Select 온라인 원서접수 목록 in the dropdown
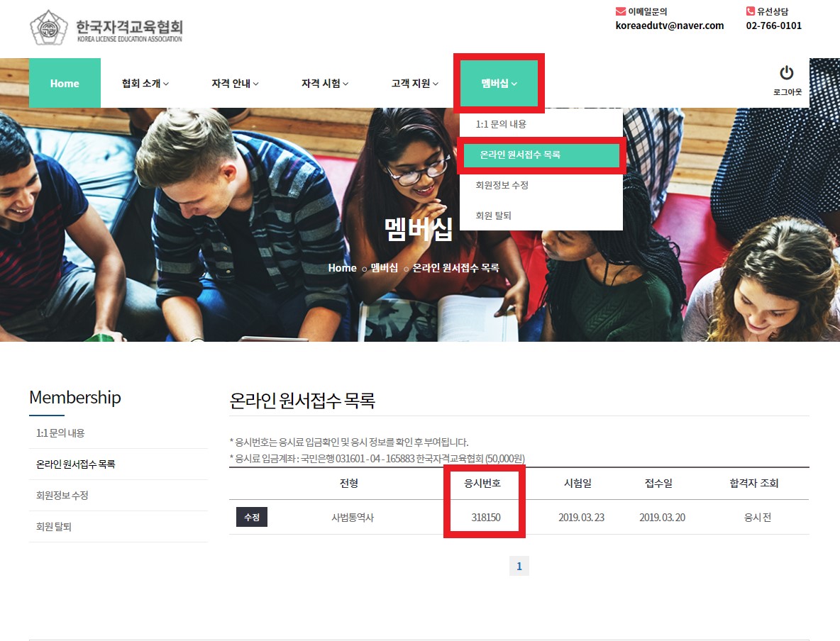The height and width of the screenshot is (641, 840). tap(541, 155)
